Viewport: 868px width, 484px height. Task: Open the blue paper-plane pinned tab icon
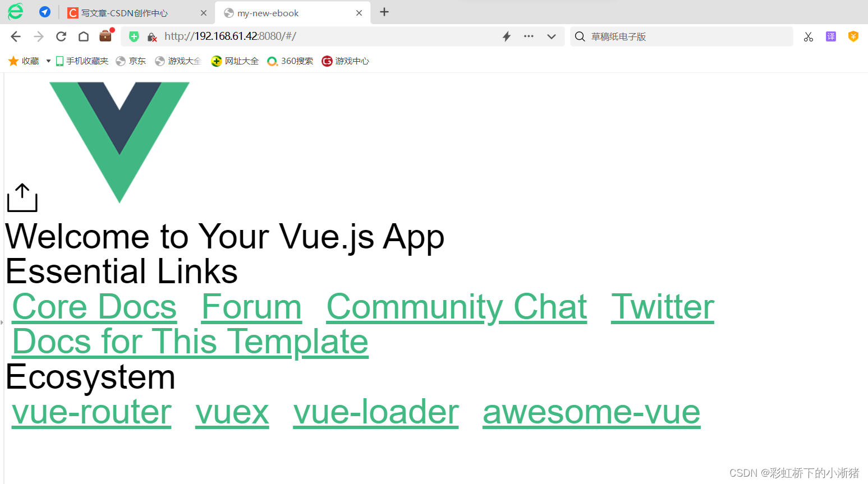click(45, 12)
